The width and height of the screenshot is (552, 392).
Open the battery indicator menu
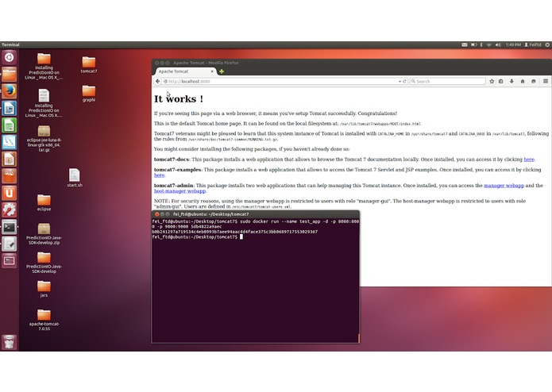tap(474, 44)
